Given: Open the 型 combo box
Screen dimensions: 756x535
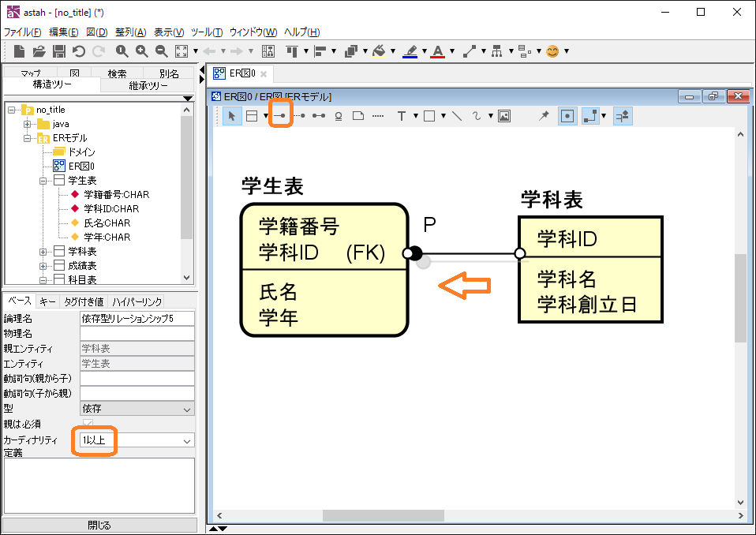Looking at the screenshot, I should click(x=187, y=410).
